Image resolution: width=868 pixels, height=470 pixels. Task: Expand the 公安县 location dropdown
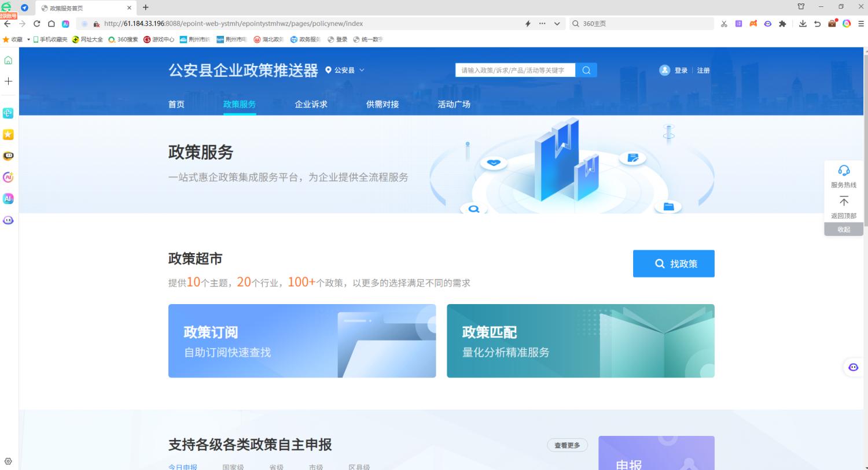point(345,70)
